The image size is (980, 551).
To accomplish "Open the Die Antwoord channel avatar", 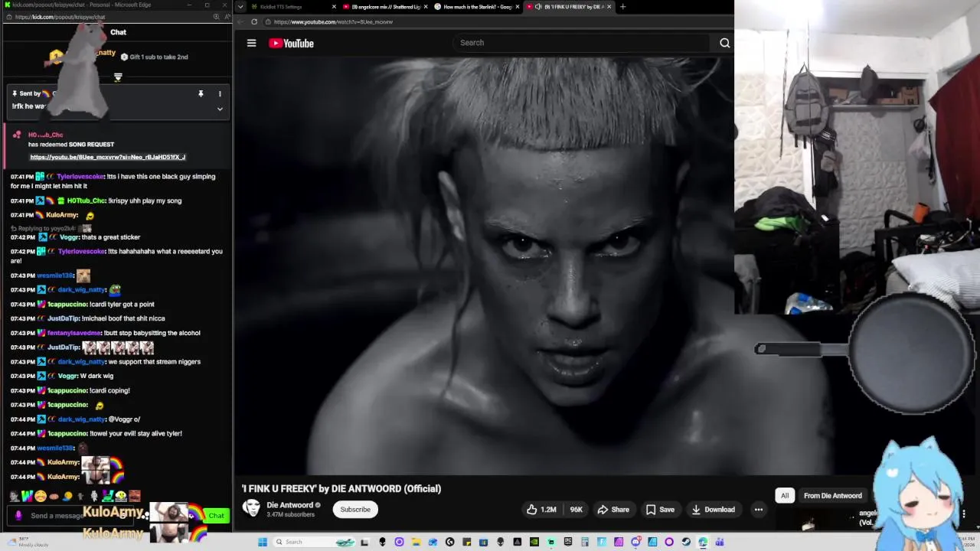I will [251, 508].
